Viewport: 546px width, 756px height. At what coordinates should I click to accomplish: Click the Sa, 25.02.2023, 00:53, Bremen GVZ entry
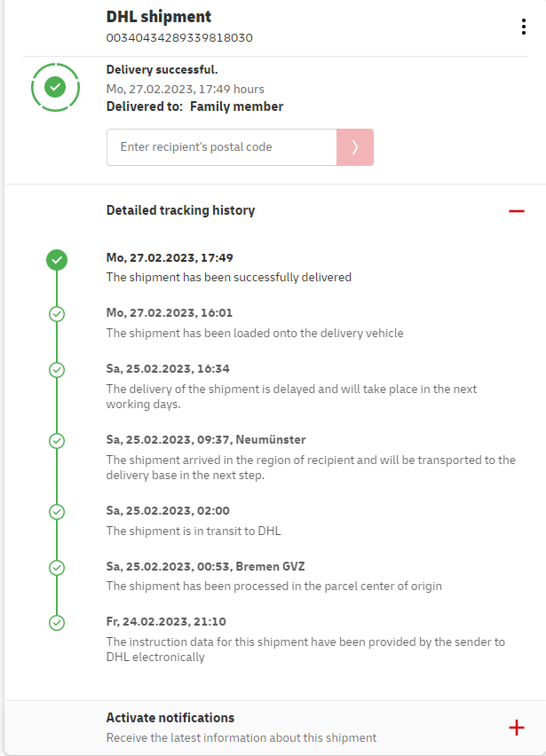(204, 566)
